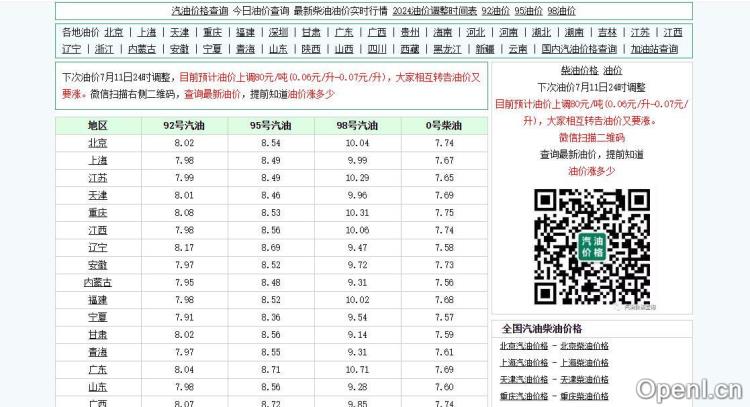
Task: Click the 0号柴油 column header
Action: pos(444,126)
